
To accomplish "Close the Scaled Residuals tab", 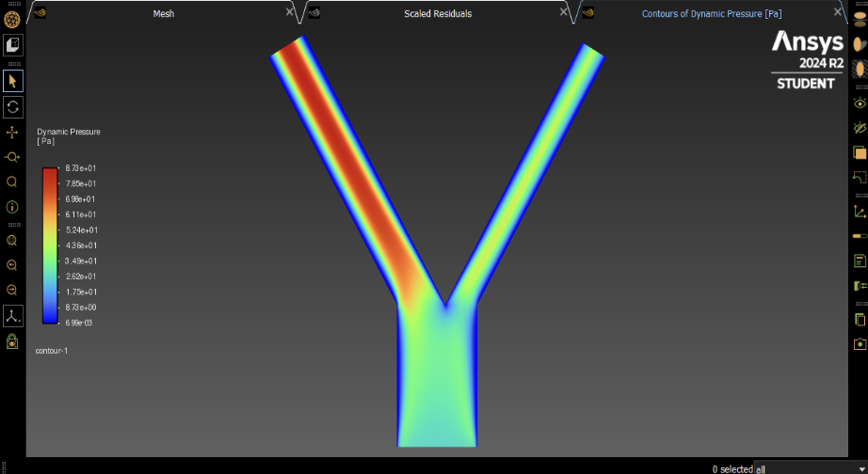I will [x=564, y=12].
